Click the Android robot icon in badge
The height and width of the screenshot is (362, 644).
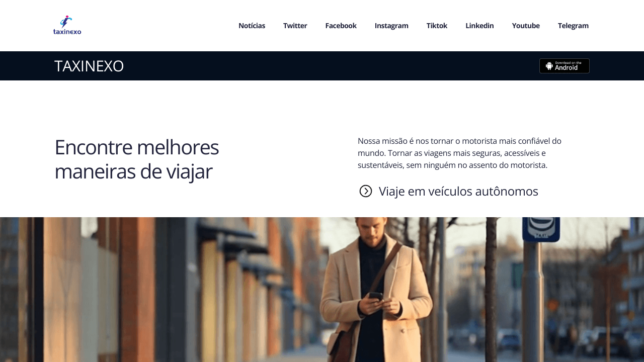[x=549, y=66]
